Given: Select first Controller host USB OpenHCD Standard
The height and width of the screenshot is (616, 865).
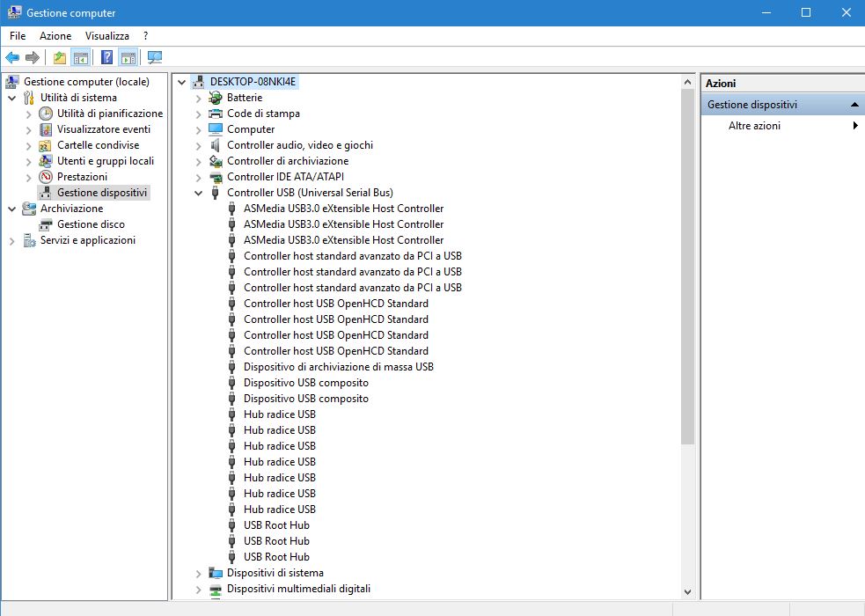Looking at the screenshot, I should [336, 304].
